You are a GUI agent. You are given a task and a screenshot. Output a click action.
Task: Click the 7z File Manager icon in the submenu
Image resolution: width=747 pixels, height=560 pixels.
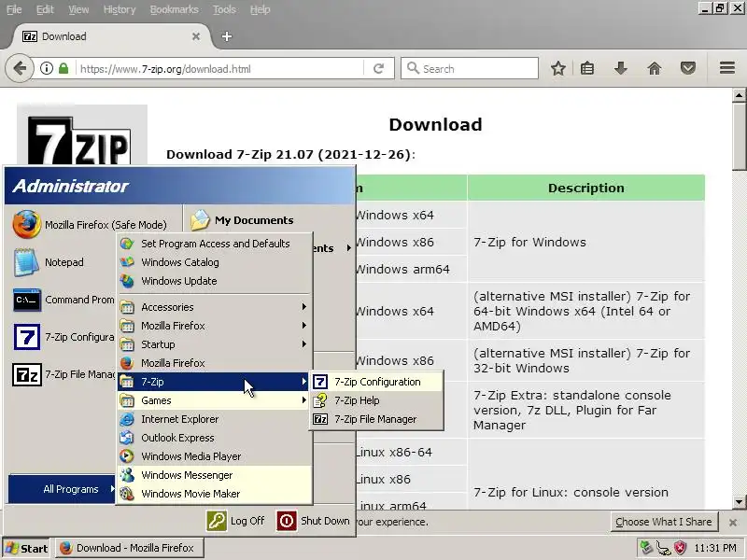(320, 419)
